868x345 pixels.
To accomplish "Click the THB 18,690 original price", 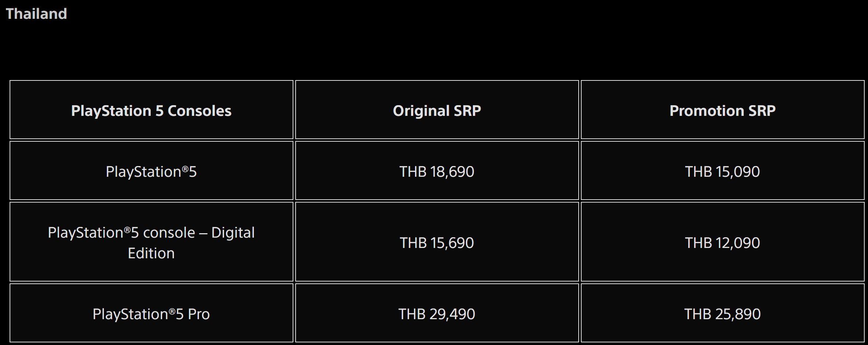I will [x=437, y=172].
